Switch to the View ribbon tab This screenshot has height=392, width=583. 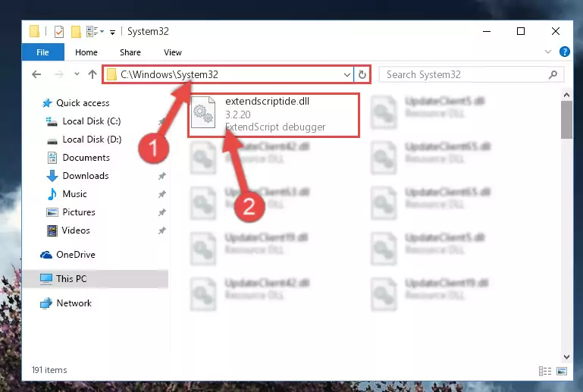pos(173,52)
